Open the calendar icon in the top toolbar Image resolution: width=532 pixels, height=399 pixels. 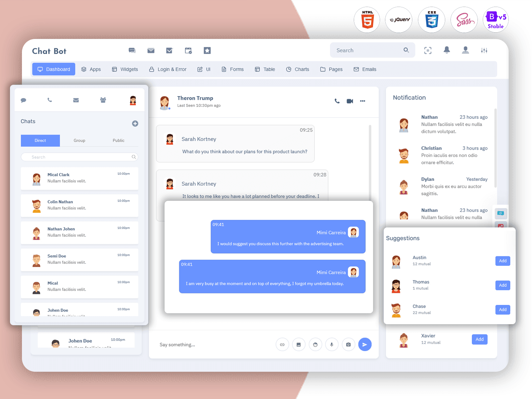pyautogui.click(x=188, y=50)
